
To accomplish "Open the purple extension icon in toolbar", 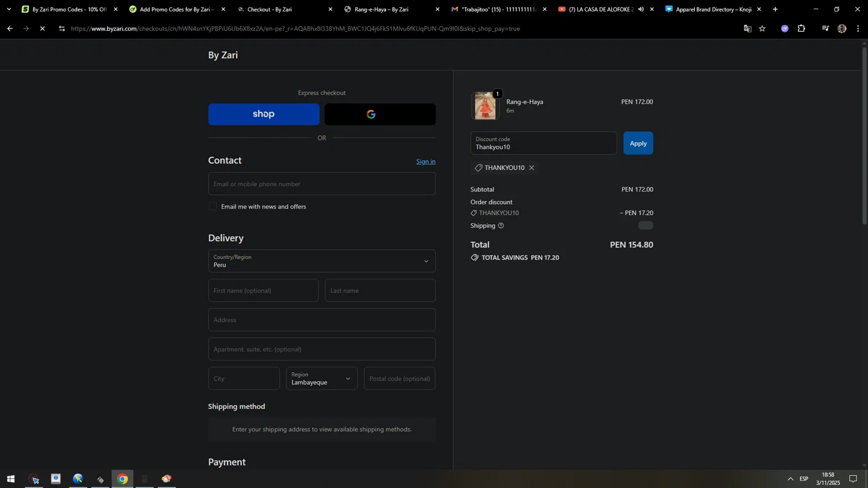I will [785, 28].
